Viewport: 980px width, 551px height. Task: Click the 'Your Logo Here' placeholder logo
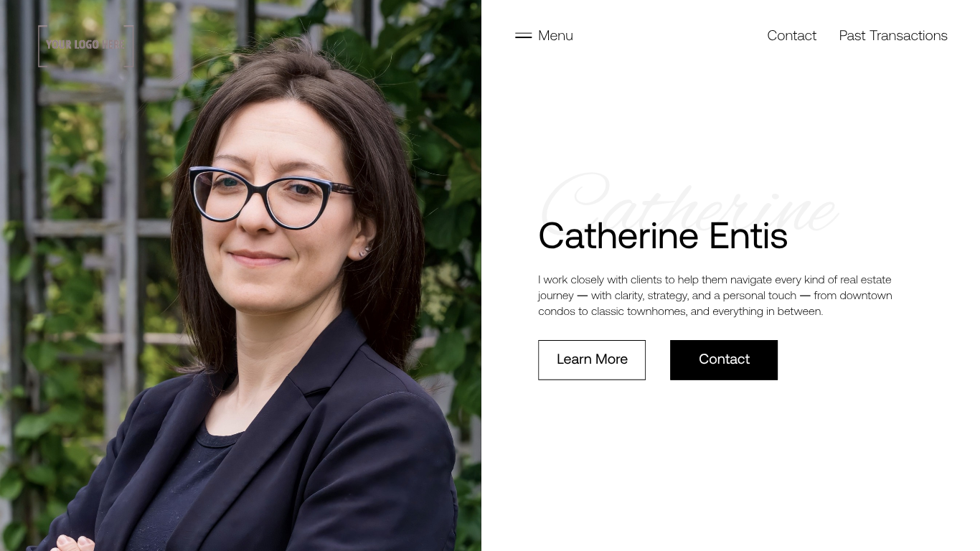(x=86, y=46)
